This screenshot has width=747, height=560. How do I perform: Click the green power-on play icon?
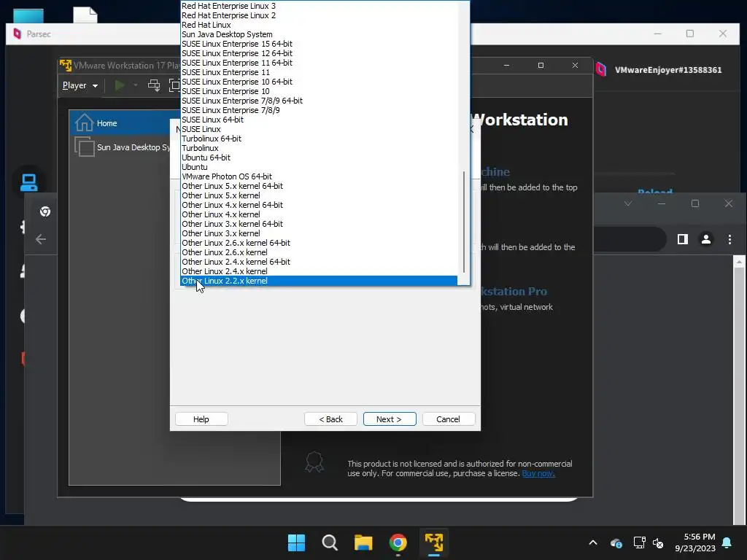(x=120, y=85)
